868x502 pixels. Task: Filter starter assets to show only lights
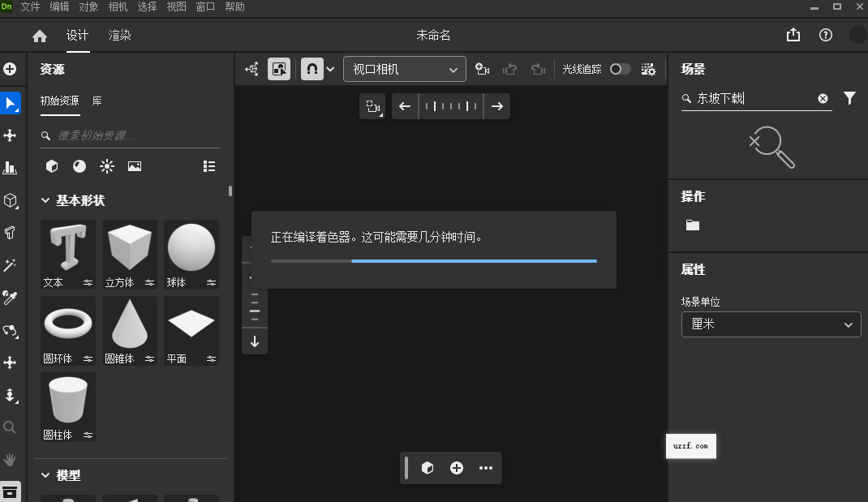coord(106,165)
